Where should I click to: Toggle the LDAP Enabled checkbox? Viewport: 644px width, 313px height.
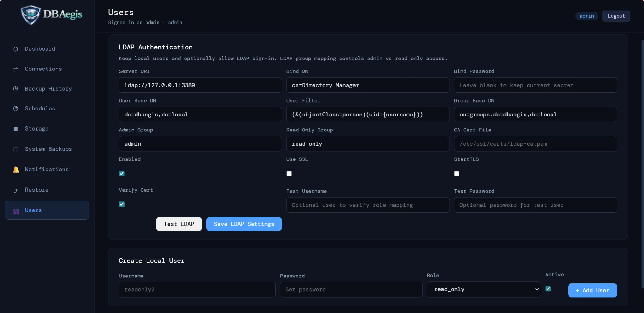pyautogui.click(x=122, y=174)
